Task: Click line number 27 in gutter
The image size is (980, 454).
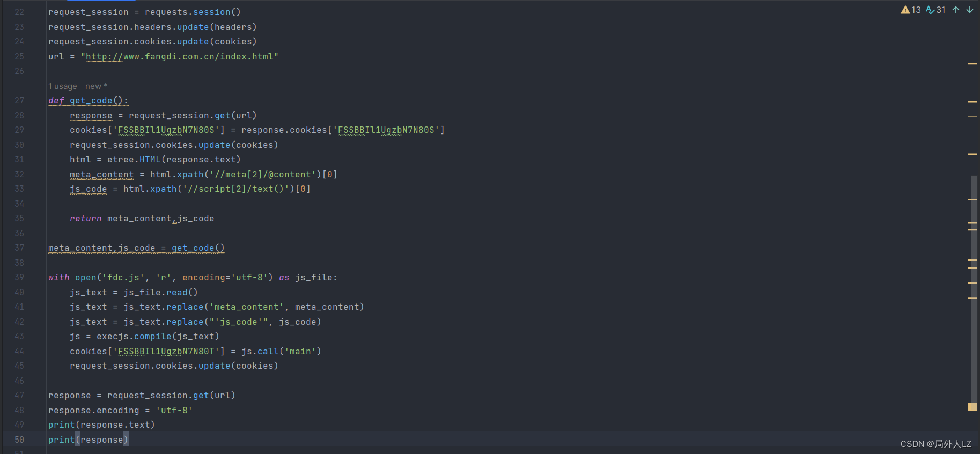Action: (x=19, y=101)
